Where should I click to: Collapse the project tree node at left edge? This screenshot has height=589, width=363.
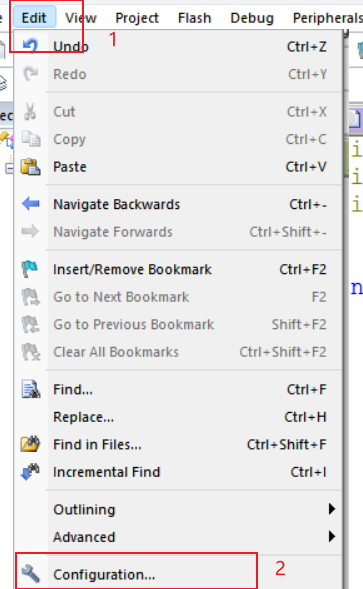[9, 169]
